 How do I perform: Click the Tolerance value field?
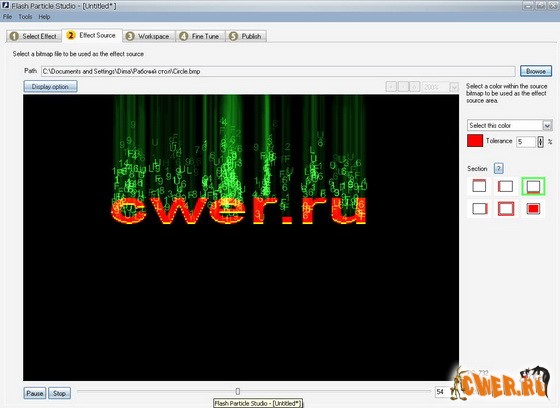526,141
